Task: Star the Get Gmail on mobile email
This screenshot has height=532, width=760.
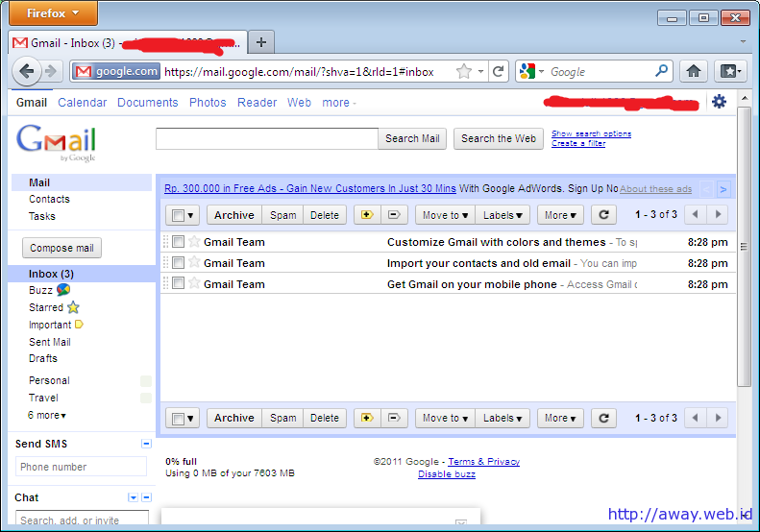Action: 194,283
